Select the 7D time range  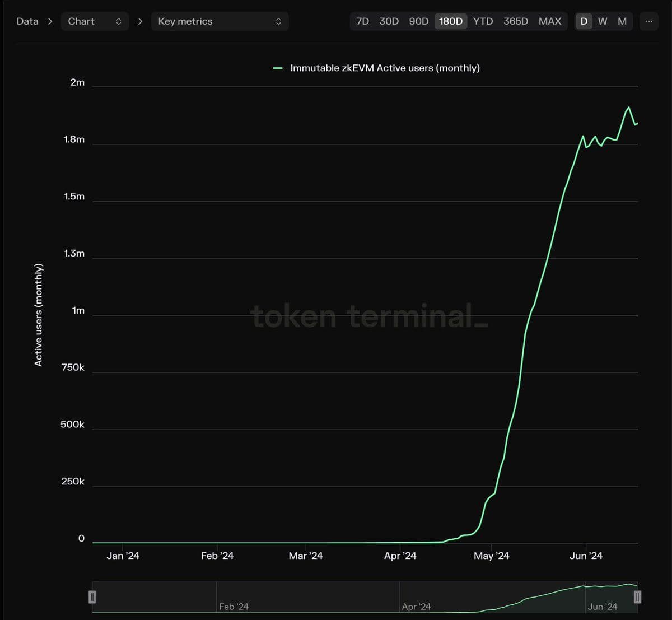point(362,21)
